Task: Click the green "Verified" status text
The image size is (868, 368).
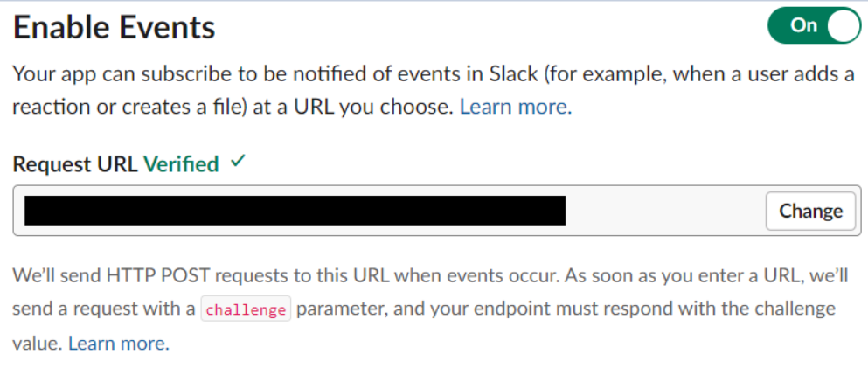Action: (181, 164)
